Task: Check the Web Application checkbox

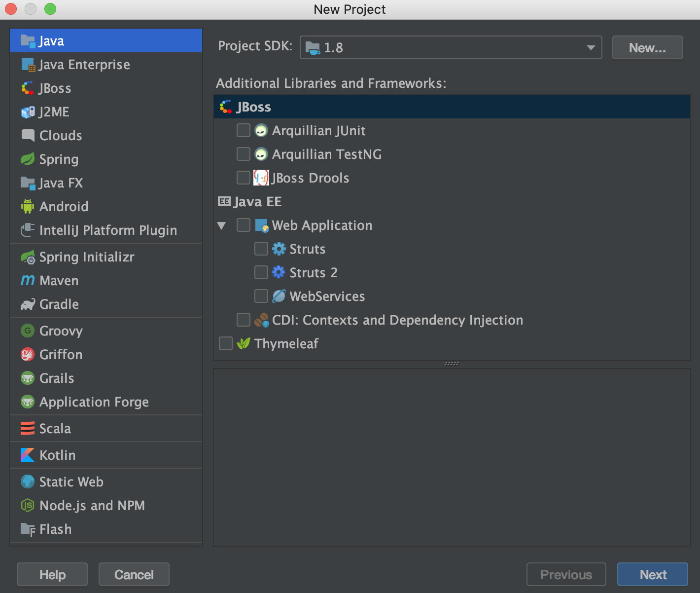Action: [244, 225]
